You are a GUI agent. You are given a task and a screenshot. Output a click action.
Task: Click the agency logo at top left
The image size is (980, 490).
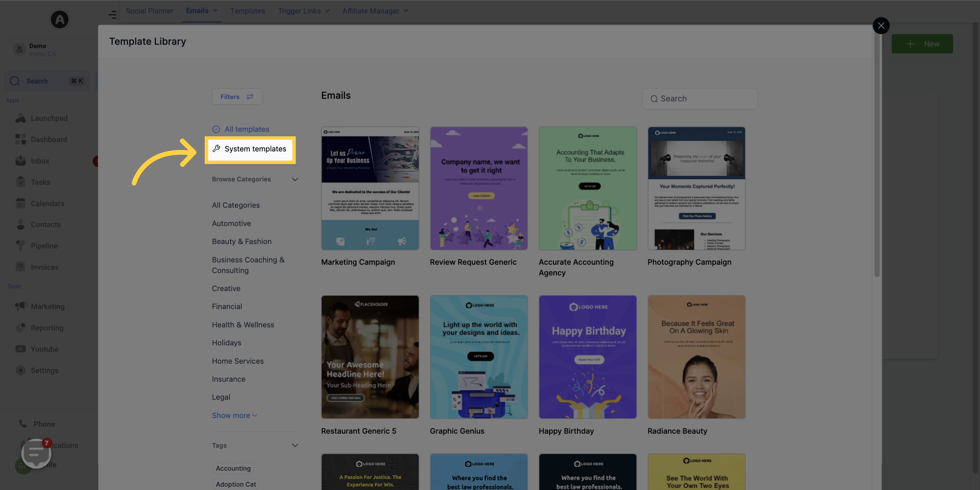pos(60,19)
